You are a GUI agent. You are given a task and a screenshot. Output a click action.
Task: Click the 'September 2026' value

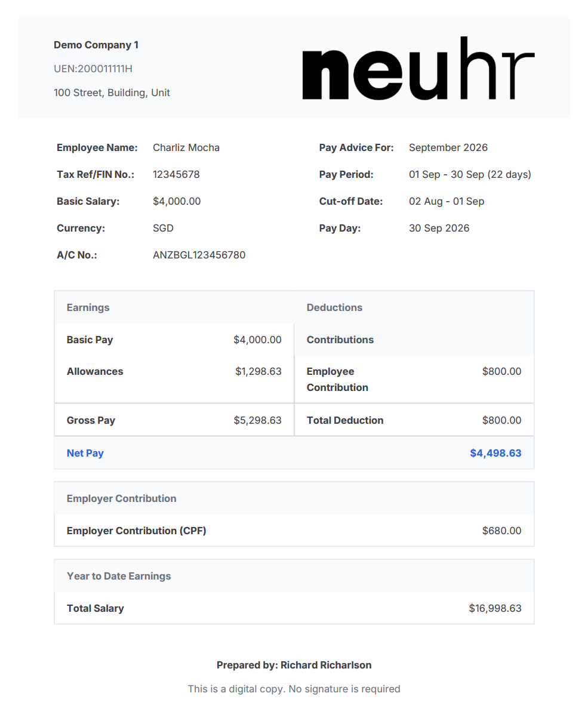[x=448, y=147]
